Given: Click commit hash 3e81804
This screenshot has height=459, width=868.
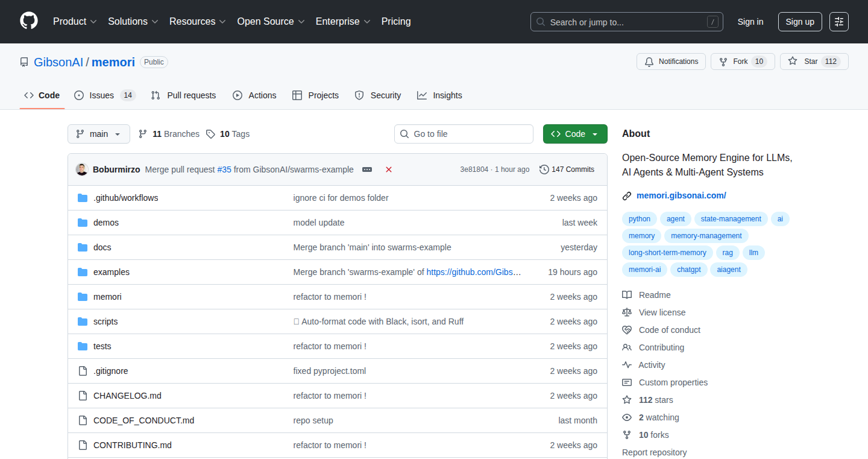Looking at the screenshot, I should [474, 169].
